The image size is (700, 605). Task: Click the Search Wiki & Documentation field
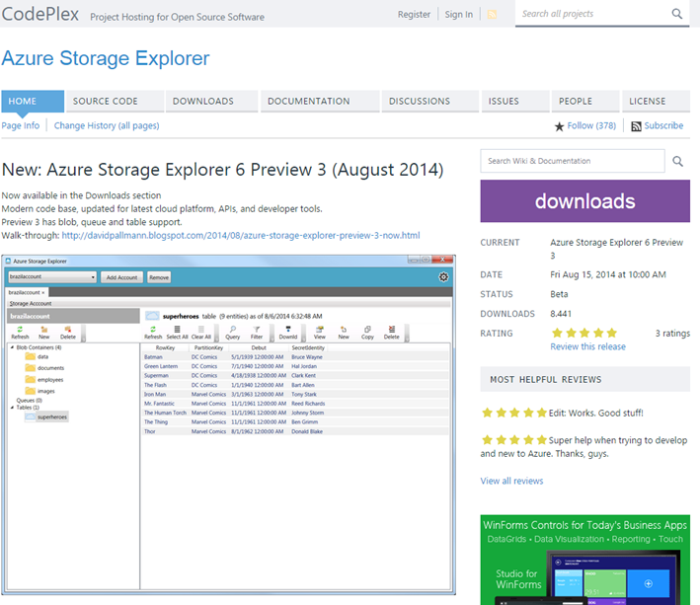tap(573, 161)
